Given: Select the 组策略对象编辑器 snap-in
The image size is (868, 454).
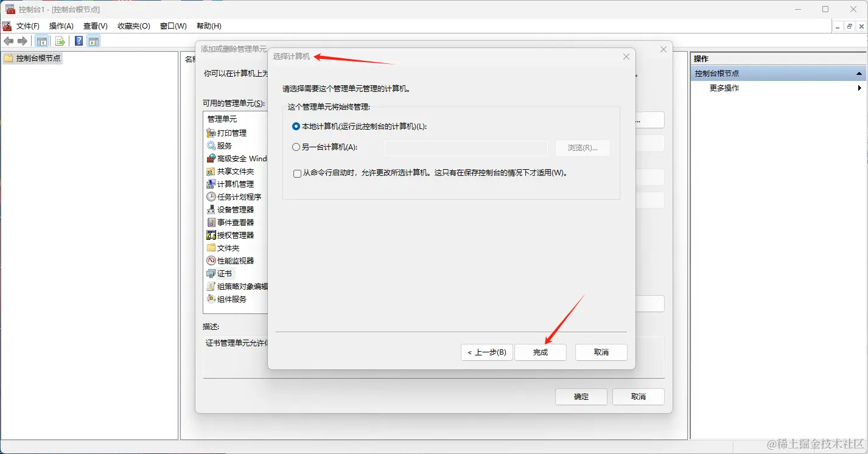Looking at the screenshot, I should [237, 286].
